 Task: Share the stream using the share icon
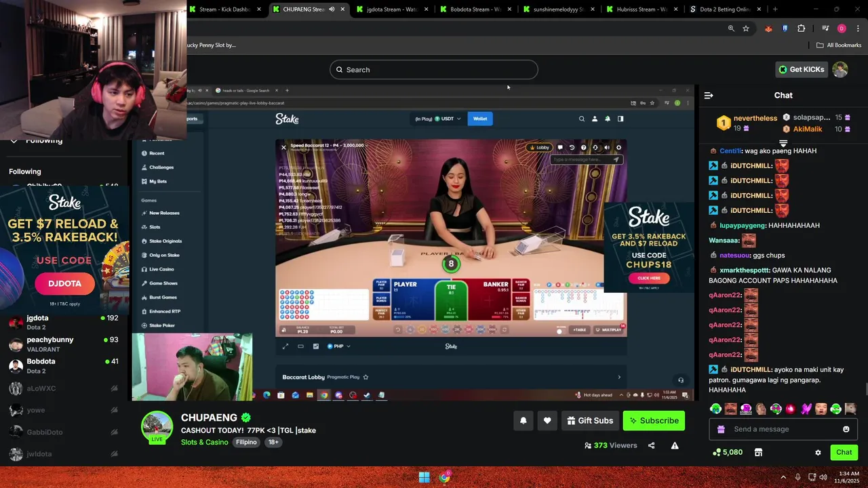click(652, 445)
